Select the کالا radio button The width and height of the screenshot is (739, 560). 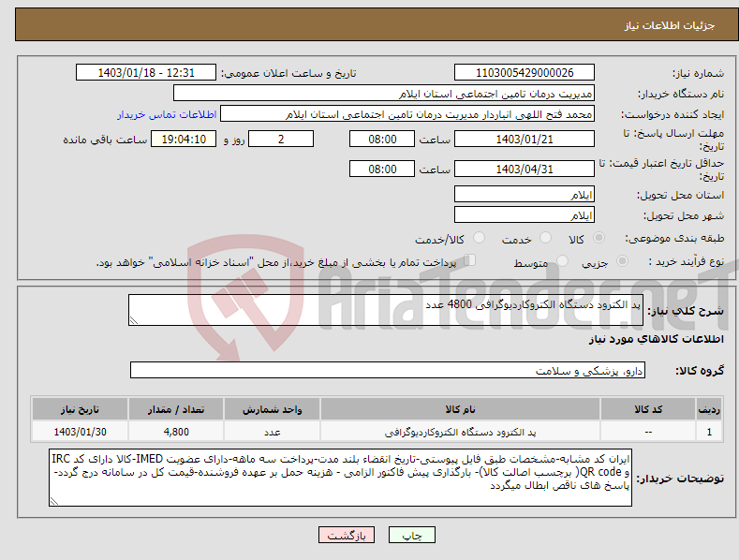[x=599, y=238]
